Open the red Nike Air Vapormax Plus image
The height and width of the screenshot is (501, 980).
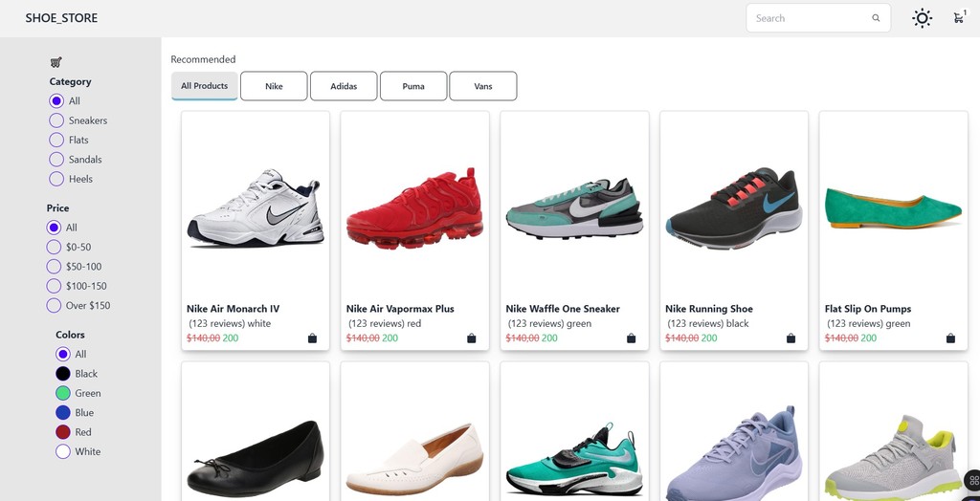point(415,207)
